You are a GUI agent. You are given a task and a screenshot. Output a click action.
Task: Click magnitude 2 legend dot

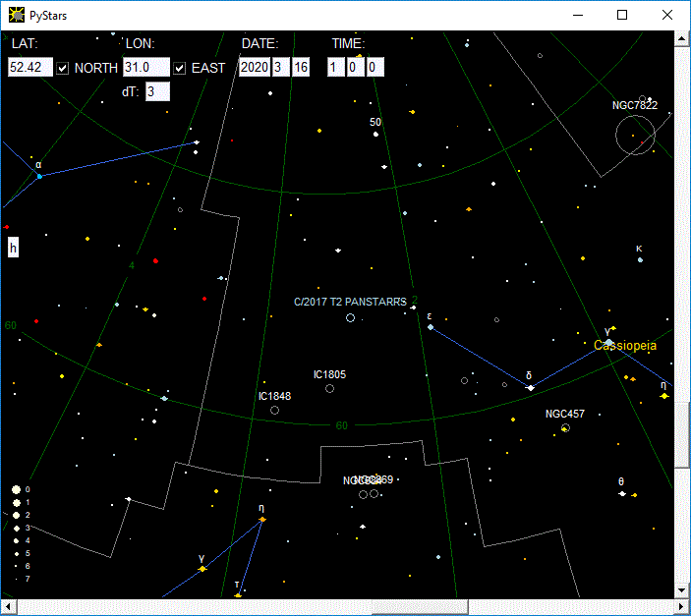[17, 515]
